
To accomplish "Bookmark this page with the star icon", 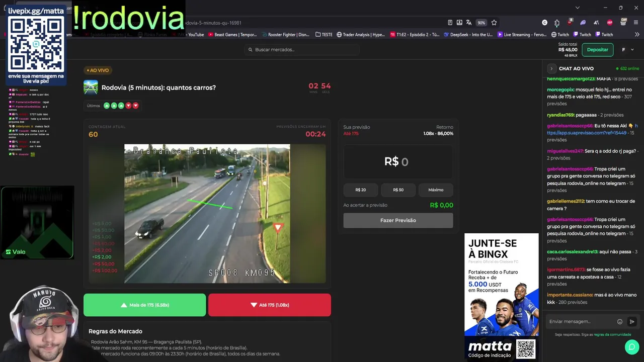I will click(494, 23).
